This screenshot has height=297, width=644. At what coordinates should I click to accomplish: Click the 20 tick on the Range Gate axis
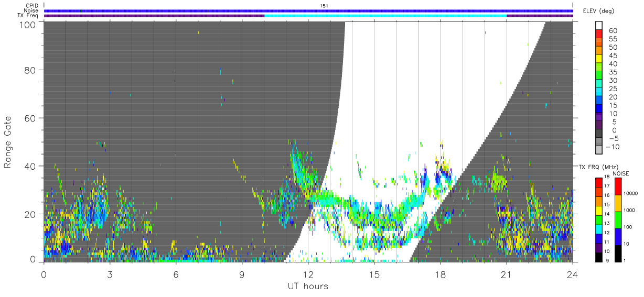click(30, 214)
